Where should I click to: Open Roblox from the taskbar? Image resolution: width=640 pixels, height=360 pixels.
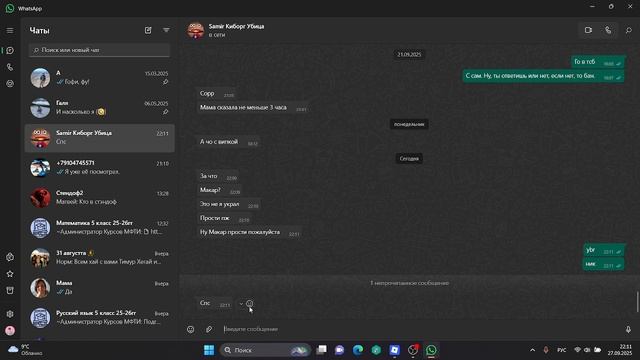pyautogui.click(x=394, y=350)
